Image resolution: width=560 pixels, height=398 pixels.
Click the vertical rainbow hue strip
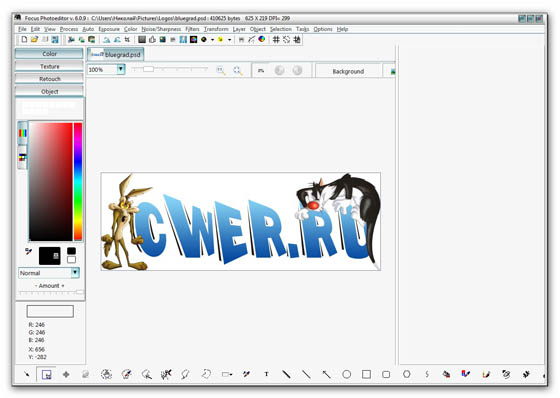[x=78, y=181]
